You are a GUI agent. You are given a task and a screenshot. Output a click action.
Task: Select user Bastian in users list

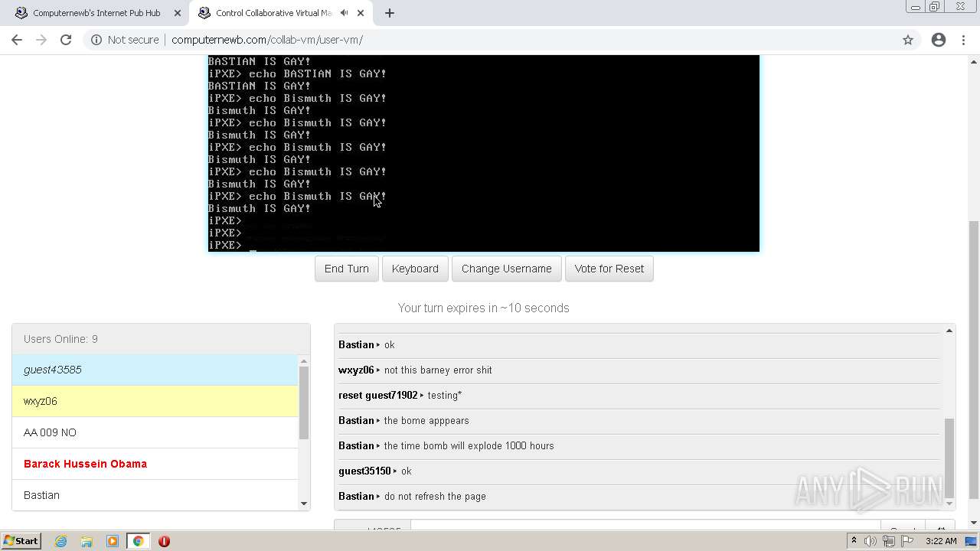click(x=155, y=495)
